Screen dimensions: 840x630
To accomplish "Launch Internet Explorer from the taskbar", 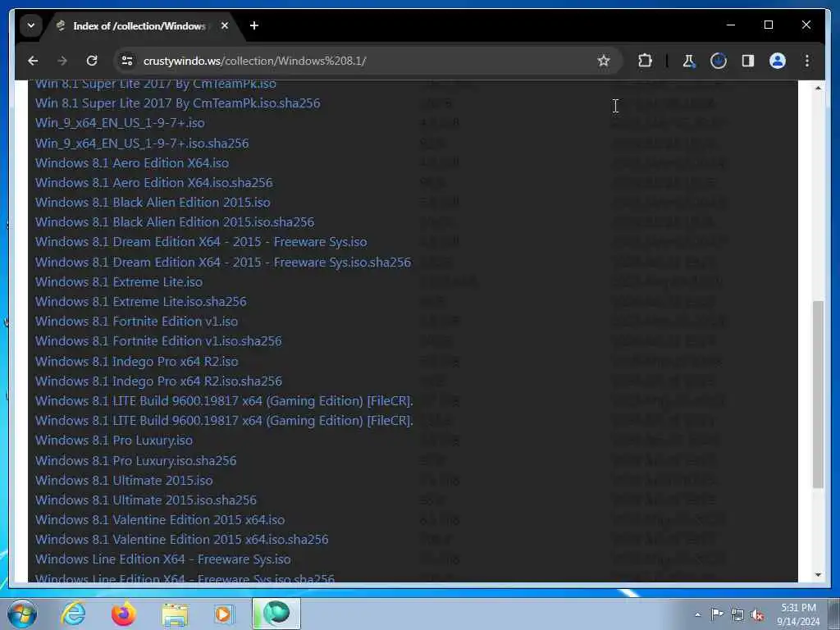I will tap(73, 614).
